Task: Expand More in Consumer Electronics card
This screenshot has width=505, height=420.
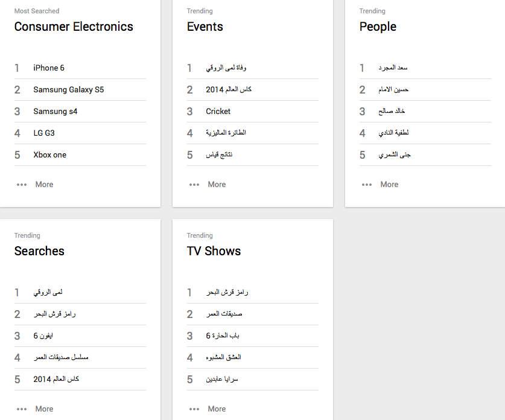Action: coord(44,185)
